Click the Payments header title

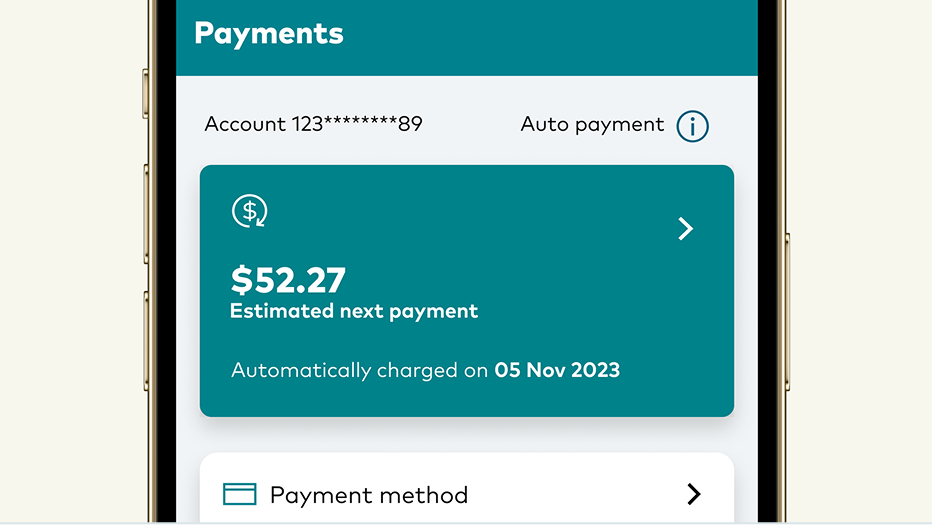[x=268, y=34]
